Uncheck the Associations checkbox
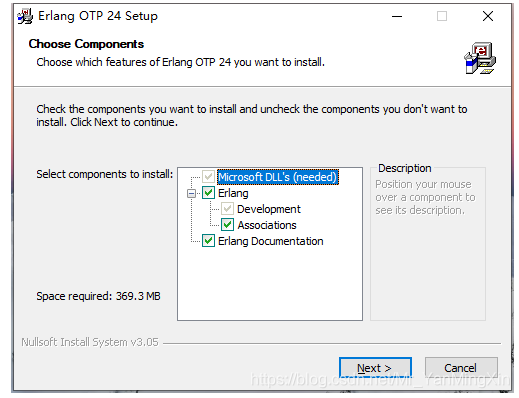 [227, 225]
